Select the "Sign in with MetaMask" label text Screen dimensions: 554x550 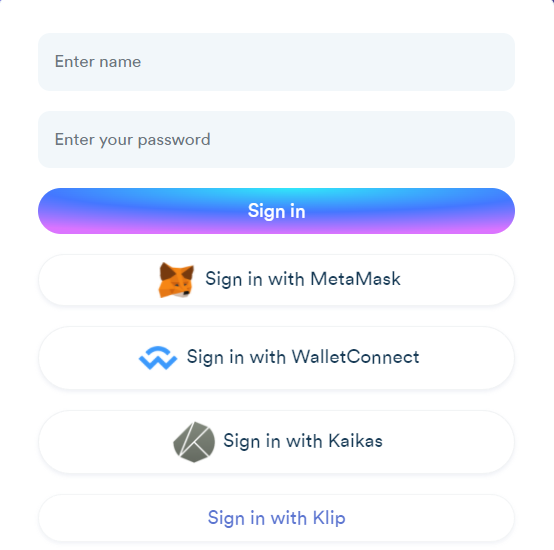[x=303, y=279]
